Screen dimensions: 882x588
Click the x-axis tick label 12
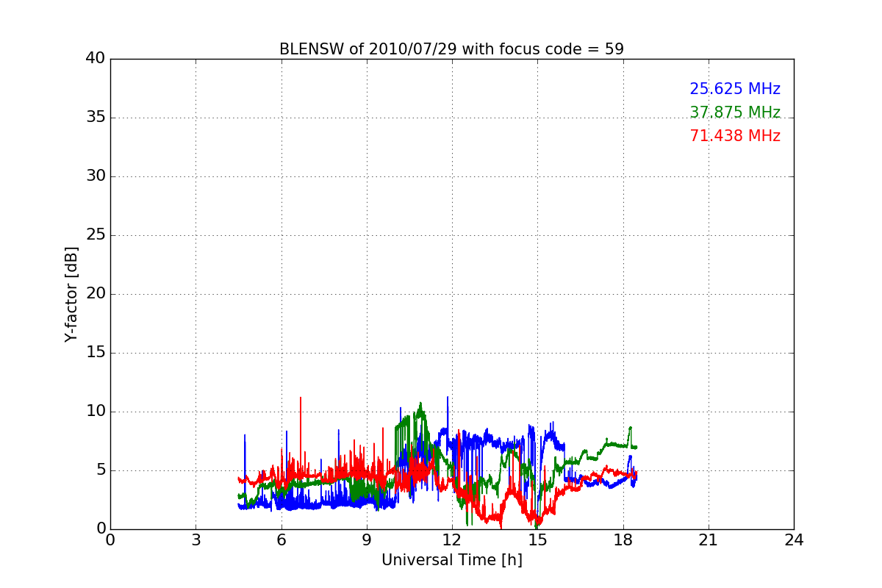[x=452, y=540]
